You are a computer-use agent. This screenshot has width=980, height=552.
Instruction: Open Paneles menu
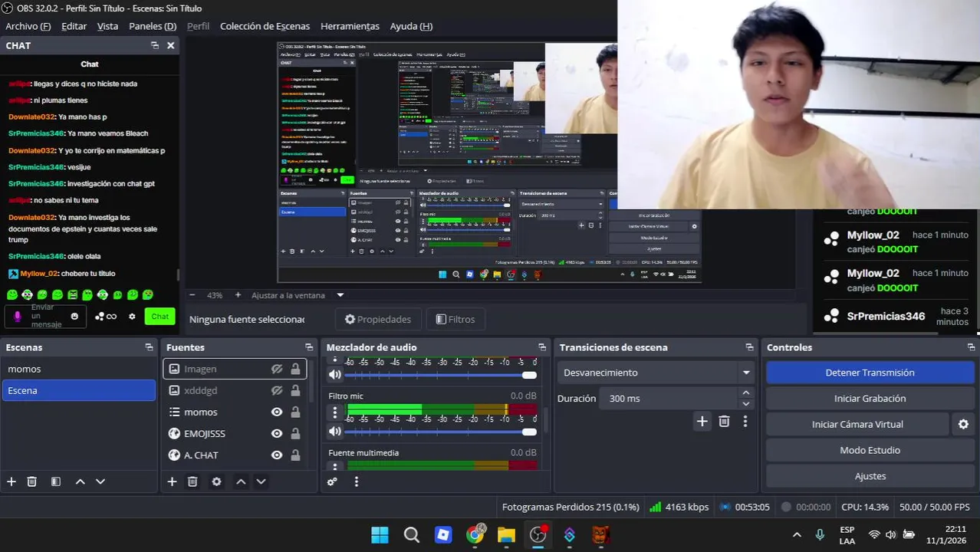coord(153,26)
